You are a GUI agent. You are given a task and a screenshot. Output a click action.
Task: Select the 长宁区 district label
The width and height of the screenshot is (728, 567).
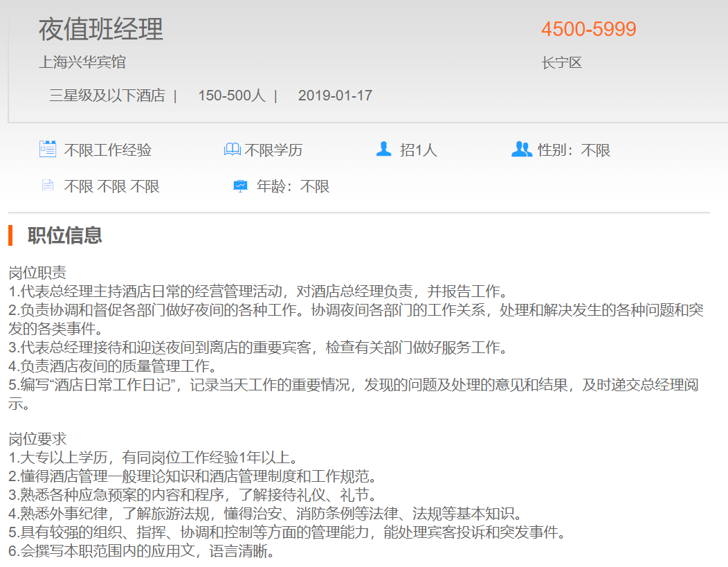pyautogui.click(x=561, y=63)
